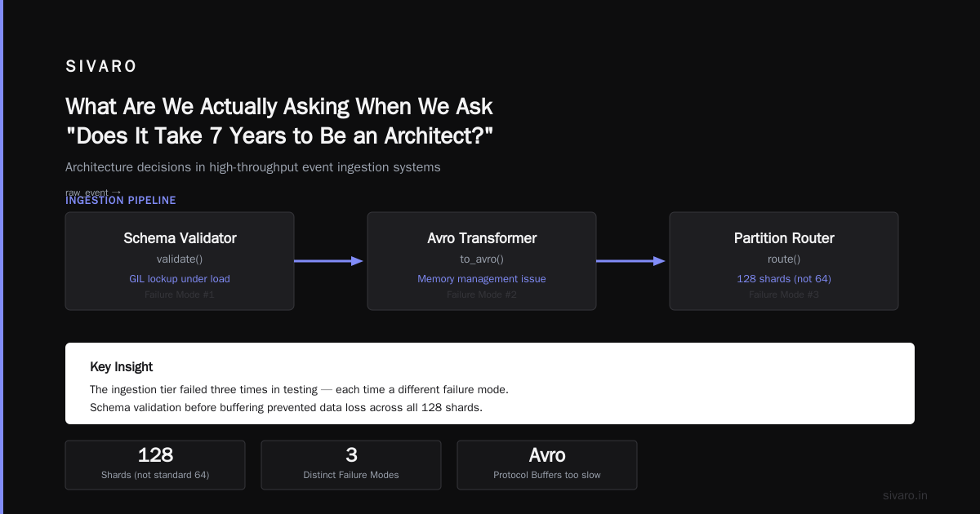Click the arrow from Transformer to Router

coord(630,261)
